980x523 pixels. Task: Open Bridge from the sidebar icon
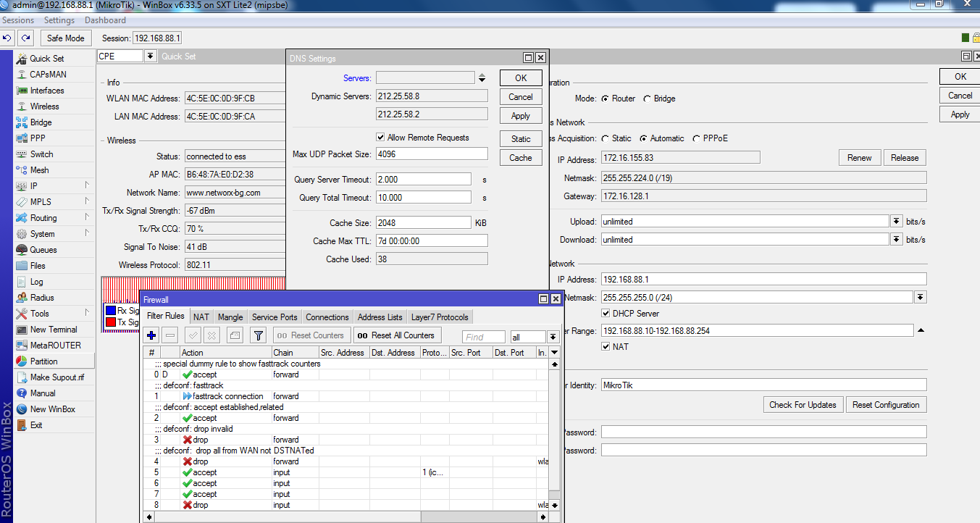click(22, 122)
